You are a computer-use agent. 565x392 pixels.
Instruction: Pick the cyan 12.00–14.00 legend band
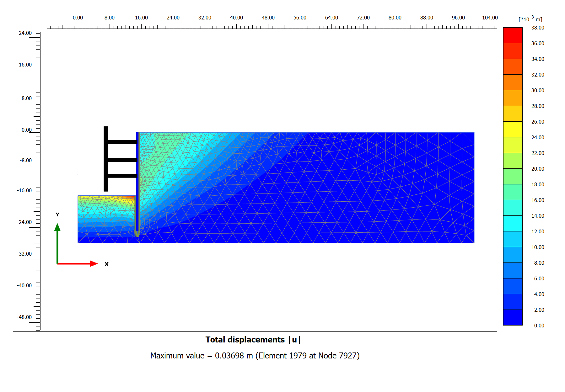(513, 223)
